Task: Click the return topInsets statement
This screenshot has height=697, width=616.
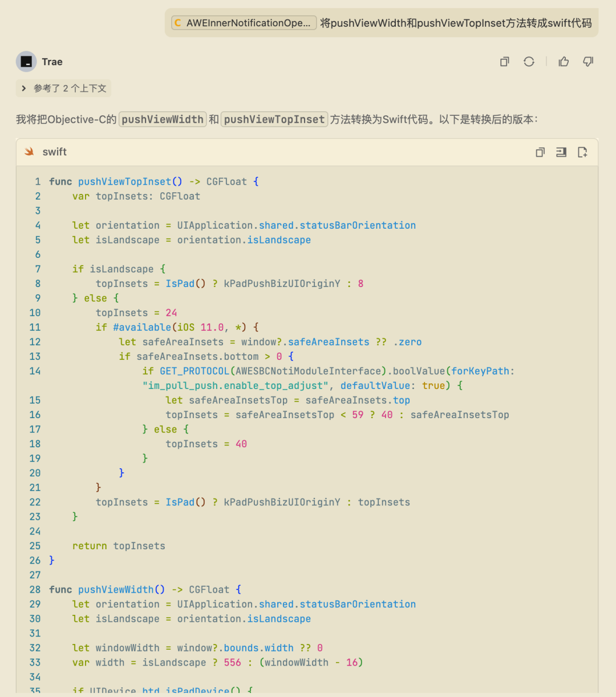Action: pyautogui.click(x=119, y=546)
